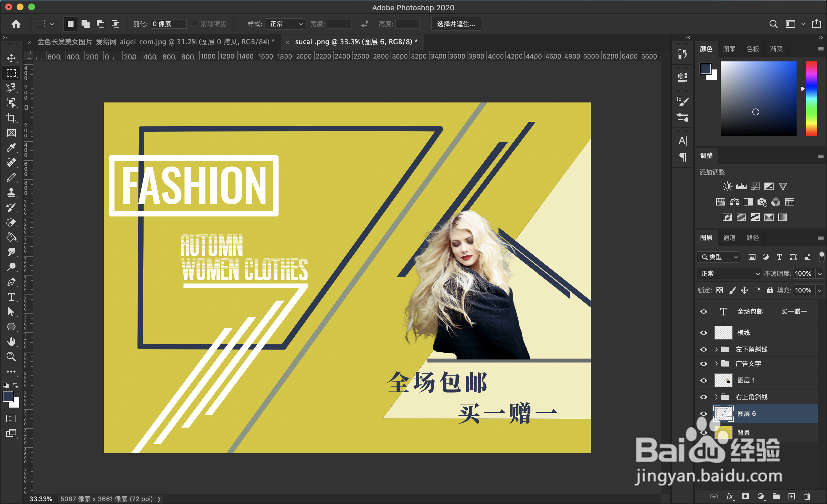This screenshot has width=827, height=504.
Task: Hide the 图层 1 layer
Action: pos(704,380)
